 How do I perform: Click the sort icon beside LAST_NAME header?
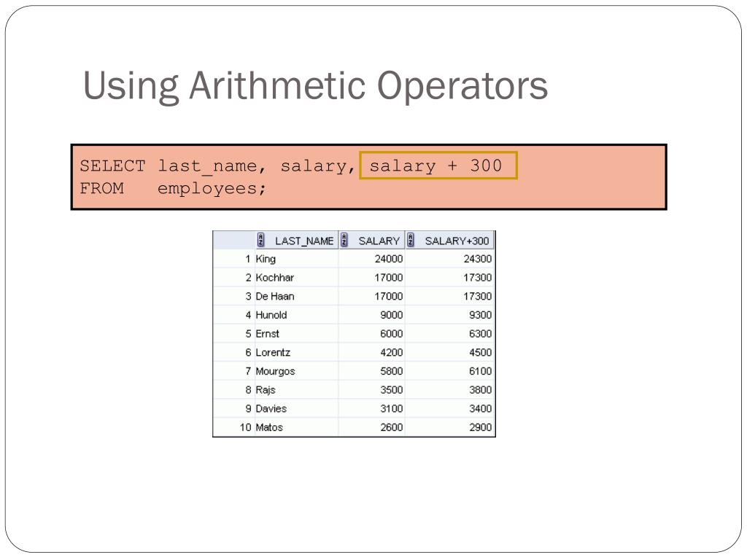260,240
